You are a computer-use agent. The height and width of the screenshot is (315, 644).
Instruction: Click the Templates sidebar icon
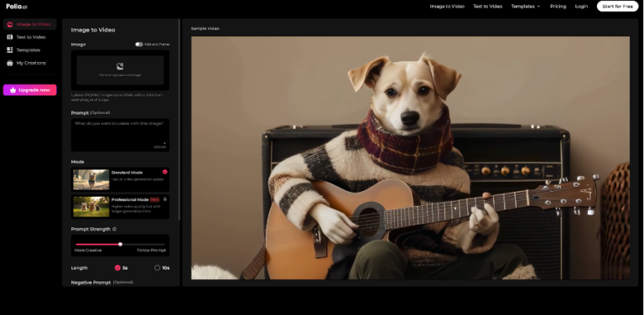[10, 50]
